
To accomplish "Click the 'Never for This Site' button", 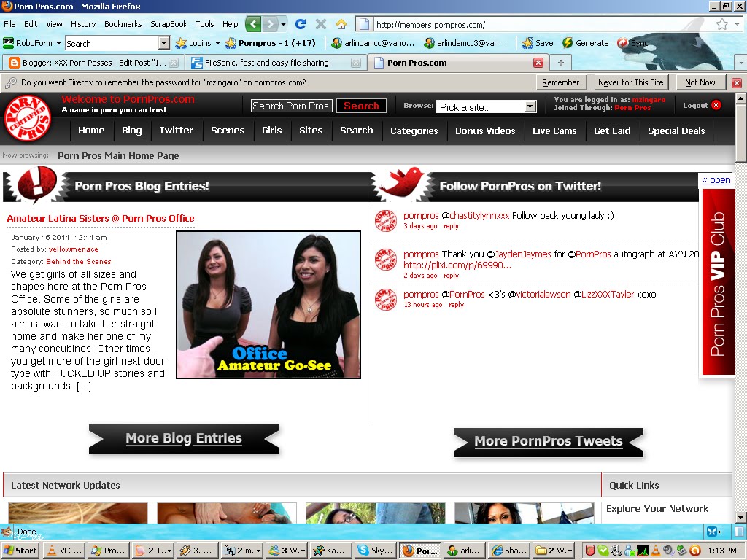I will point(631,82).
